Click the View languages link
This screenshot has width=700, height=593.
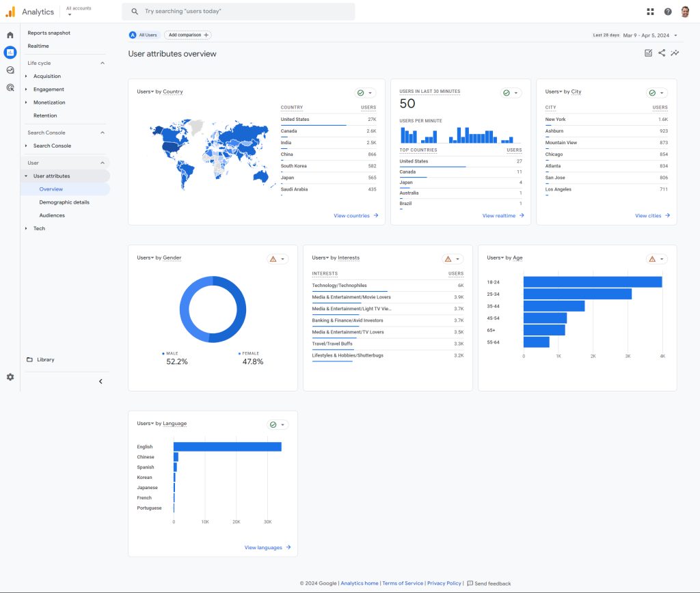pos(267,547)
